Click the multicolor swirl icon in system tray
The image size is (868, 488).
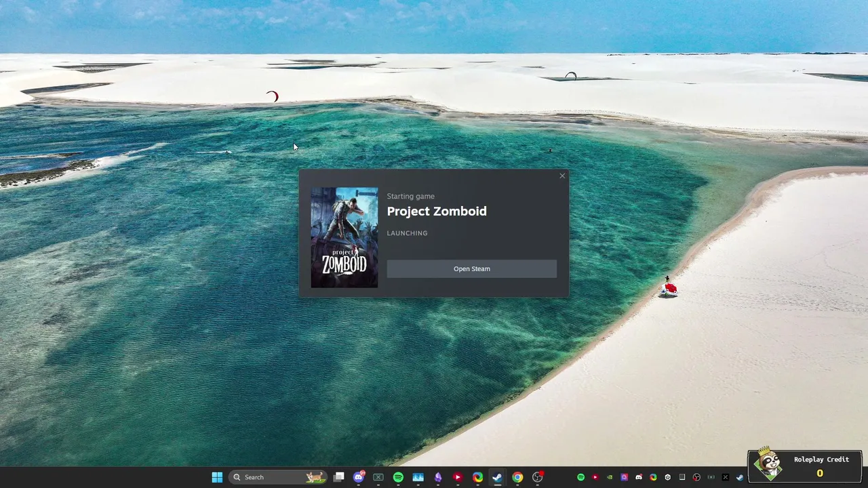coord(653,477)
